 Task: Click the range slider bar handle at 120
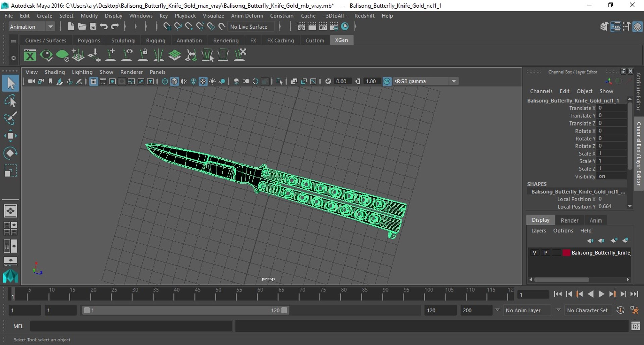(x=284, y=310)
